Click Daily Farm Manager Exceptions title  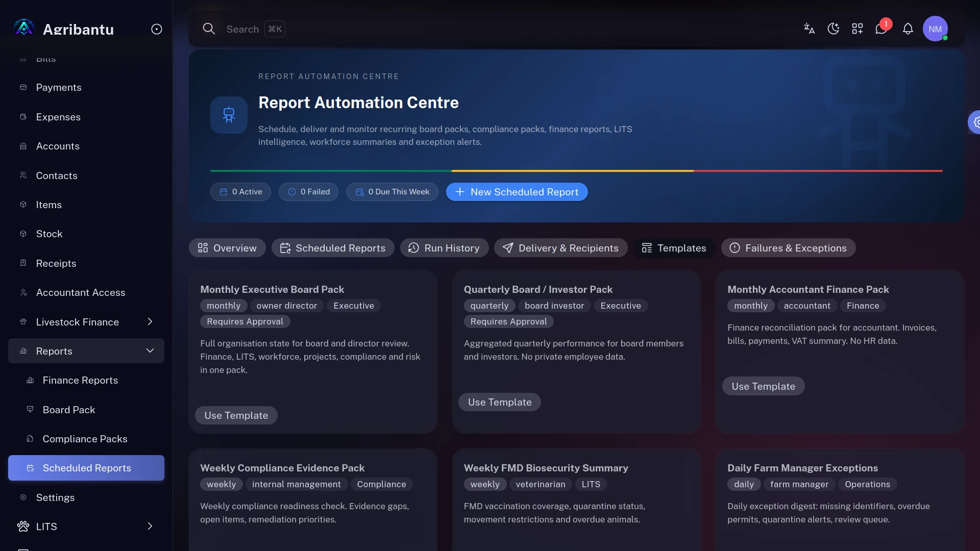802,468
